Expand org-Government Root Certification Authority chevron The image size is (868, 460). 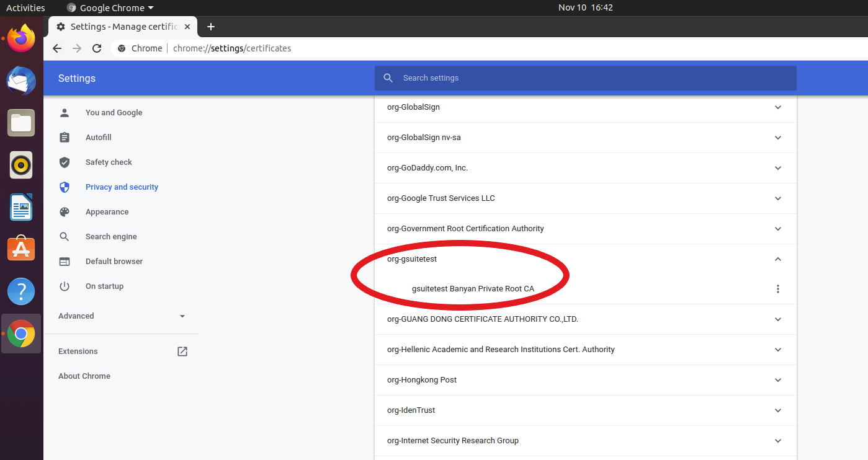[x=778, y=229]
